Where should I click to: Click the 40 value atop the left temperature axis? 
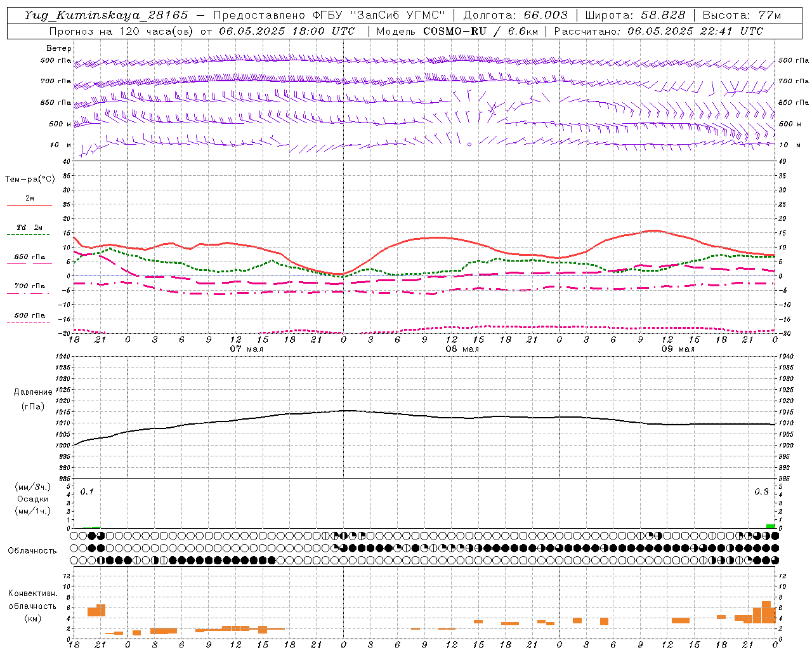tap(67, 161)
